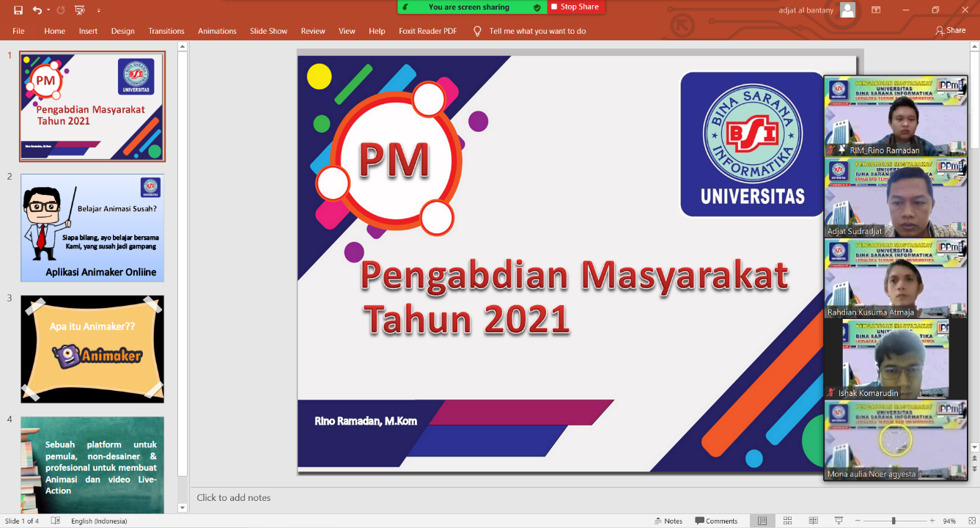Screen dimensions: 980x528
Task: Click muted mic icon beside RIM_Rino Ramadan
Action: click(831, 150)
